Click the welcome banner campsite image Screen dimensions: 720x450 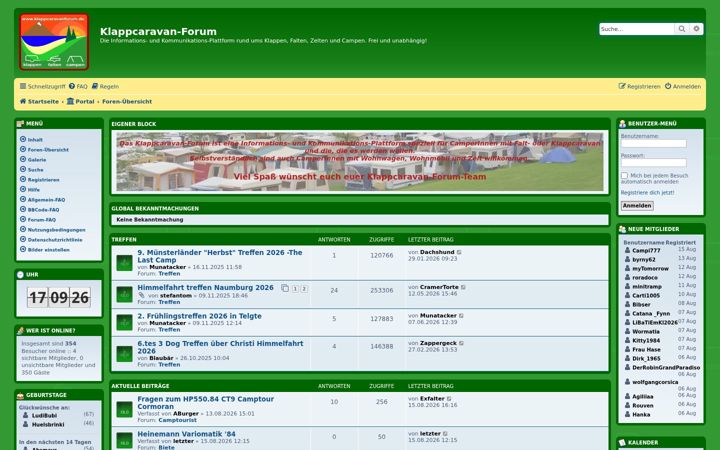360,162
